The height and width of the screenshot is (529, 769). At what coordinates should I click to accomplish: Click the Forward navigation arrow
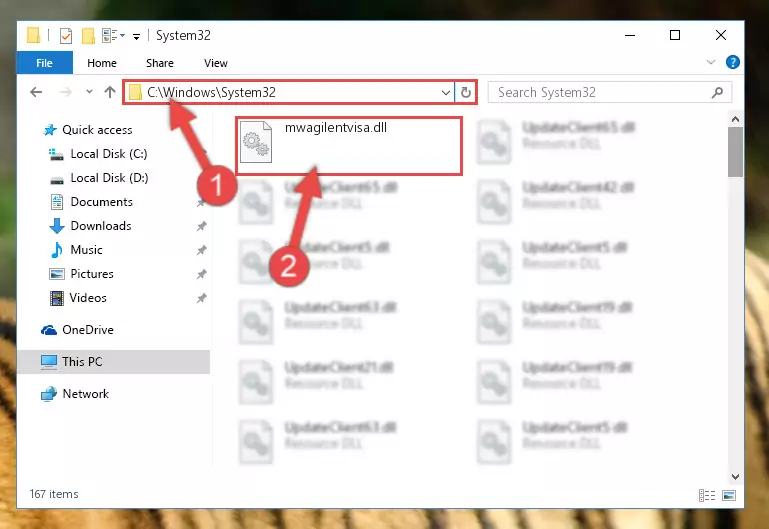coord(65,92)
